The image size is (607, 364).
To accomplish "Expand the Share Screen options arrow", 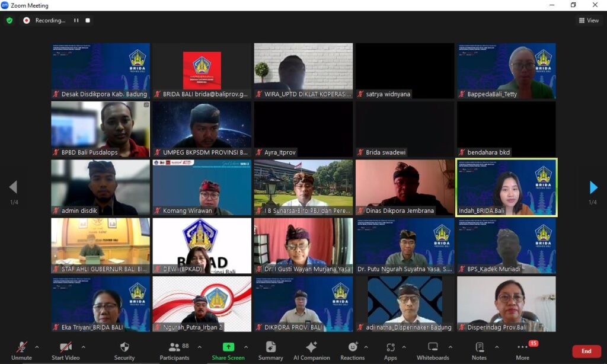I will [x=246, y=347].
